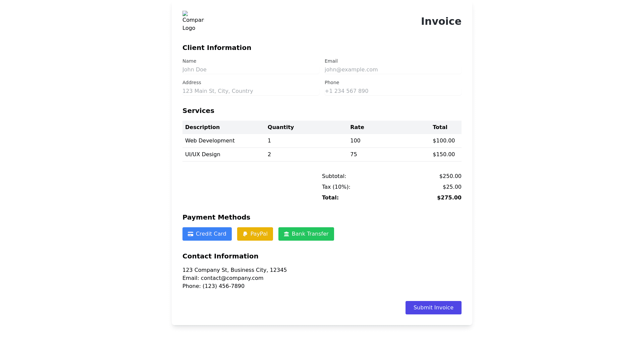Select Credit Card payment method

[x=211, y=234]
